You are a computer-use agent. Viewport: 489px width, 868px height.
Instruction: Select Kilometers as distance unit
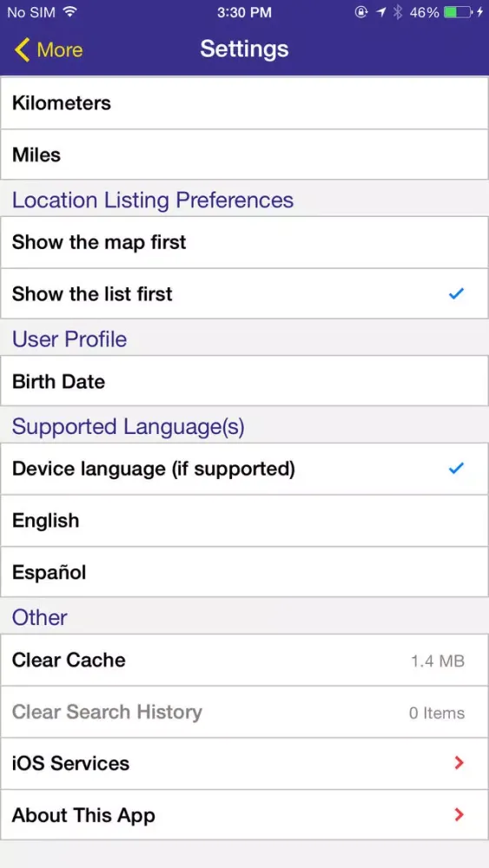click(244, 103)
